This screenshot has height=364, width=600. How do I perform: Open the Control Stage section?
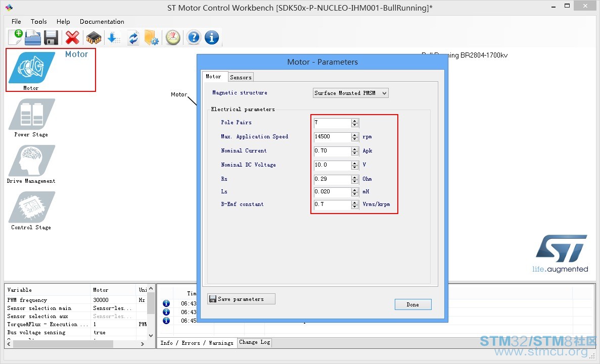tap(32, 207)
